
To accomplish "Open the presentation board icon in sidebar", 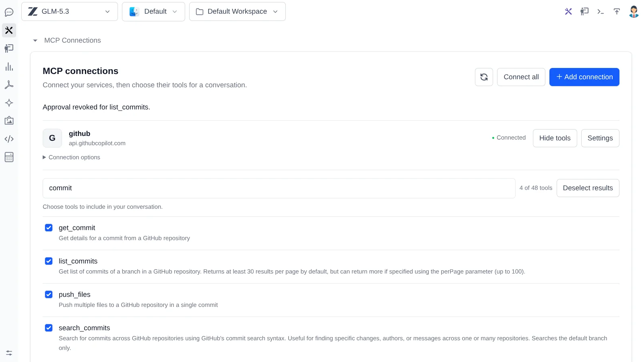I will tap(9, 48).
